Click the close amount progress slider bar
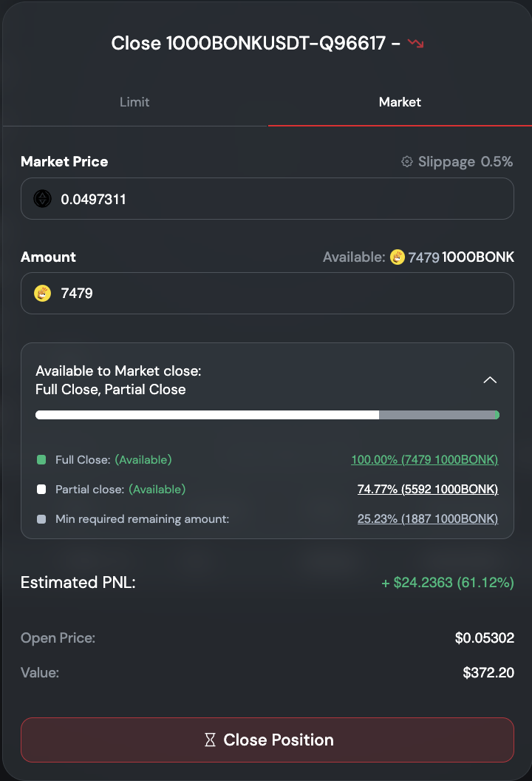532x781 pixels. (267, 415)
